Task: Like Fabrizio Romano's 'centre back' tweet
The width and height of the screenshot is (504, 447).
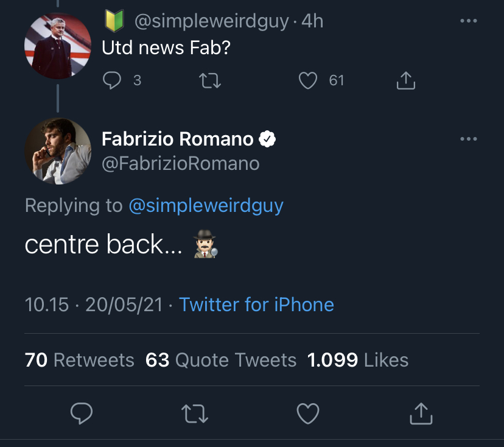Action: pyautogui.click(x=308, y=414)
